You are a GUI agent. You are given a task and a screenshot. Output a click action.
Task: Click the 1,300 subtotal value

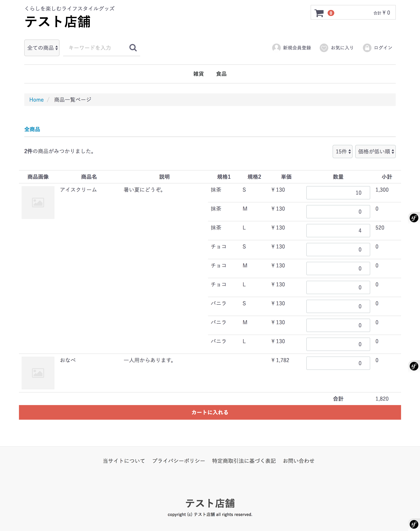[382, 190]
